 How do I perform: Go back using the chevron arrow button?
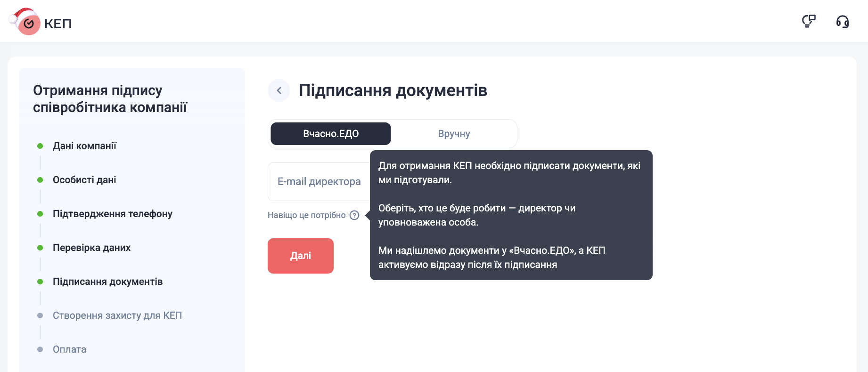[279, 90]
